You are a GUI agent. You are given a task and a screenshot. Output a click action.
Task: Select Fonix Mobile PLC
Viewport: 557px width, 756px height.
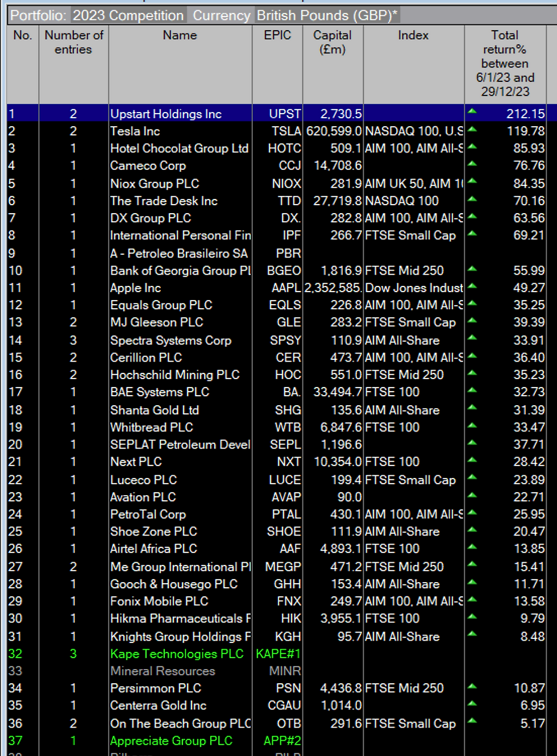point(159,601)
